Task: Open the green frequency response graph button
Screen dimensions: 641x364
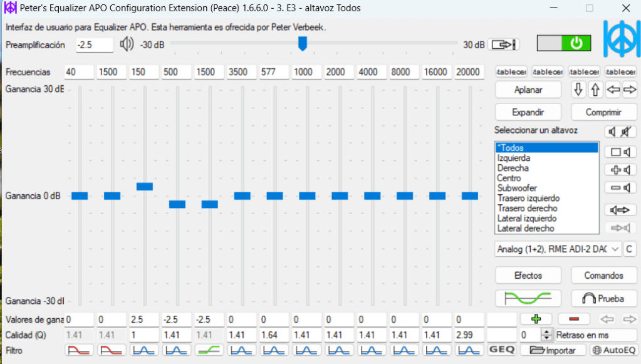Action: click(x=528, y=299)
